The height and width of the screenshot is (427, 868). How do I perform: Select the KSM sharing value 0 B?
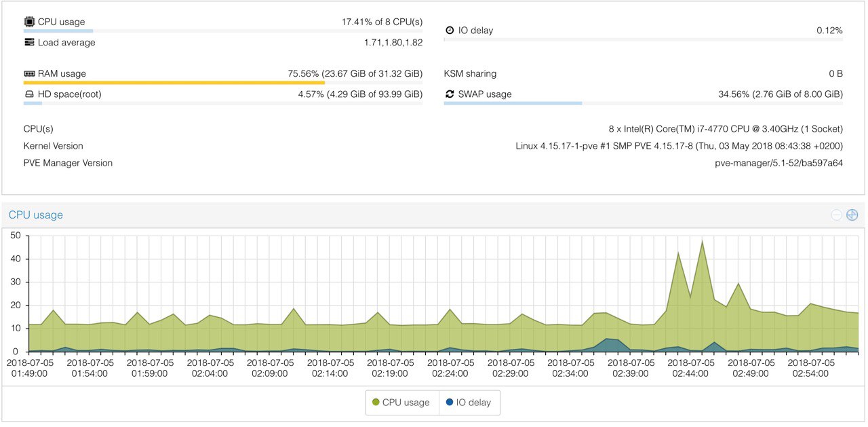(835, 73)
